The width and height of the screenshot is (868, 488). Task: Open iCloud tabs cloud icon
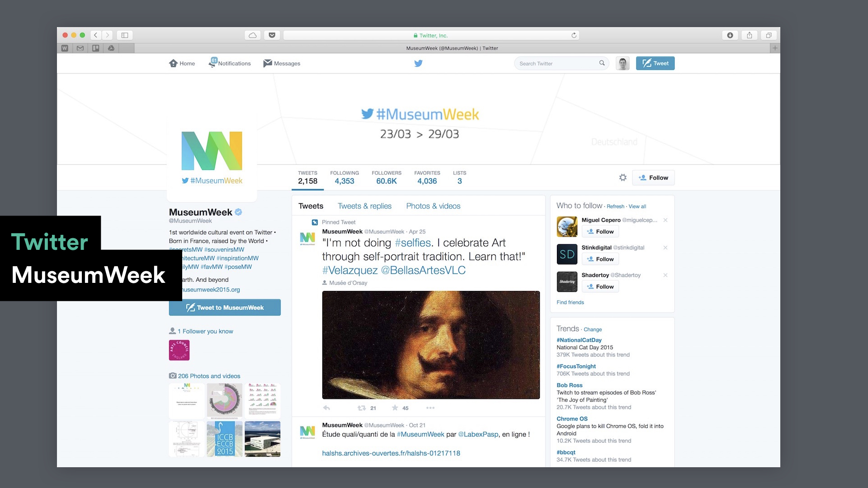253,35
